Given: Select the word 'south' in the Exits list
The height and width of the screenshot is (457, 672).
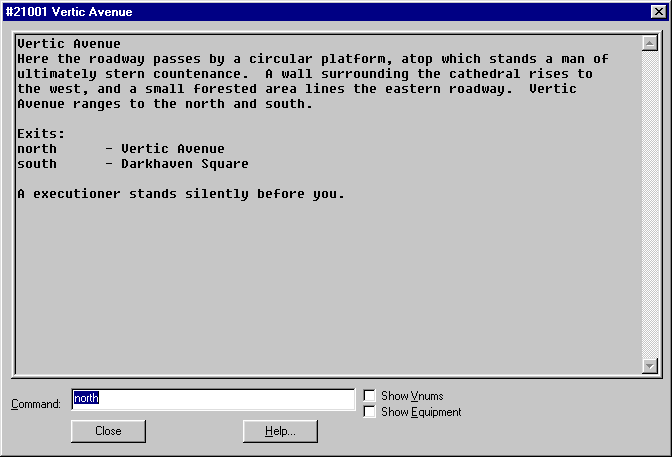Looking at the screenshot, I should click(x=37, y=164).
